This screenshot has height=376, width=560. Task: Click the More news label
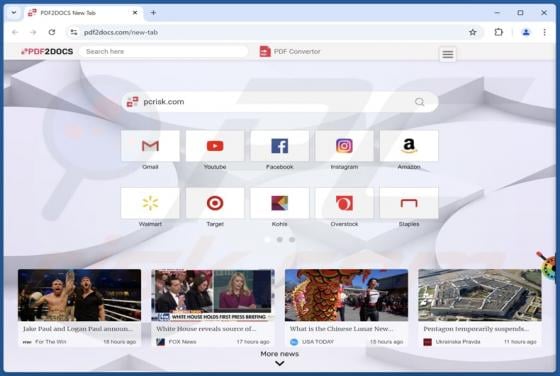pyautogui.click(x=280, y=354)
